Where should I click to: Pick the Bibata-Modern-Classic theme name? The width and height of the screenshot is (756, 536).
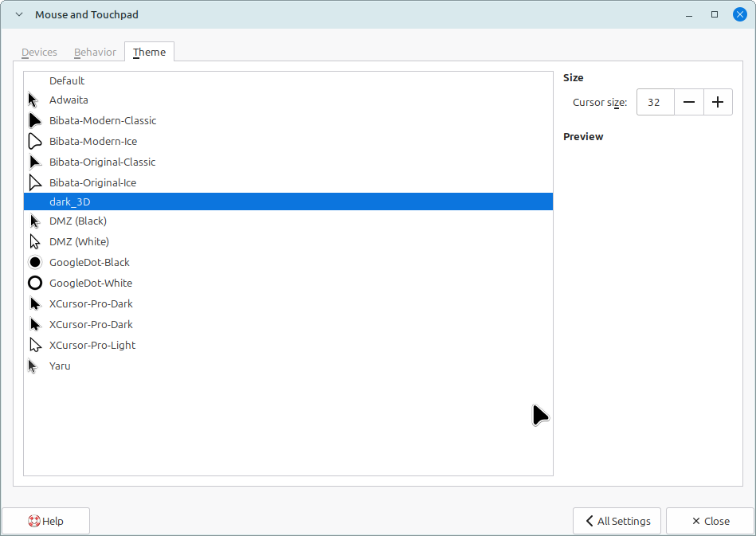click(x=103, y=120)
